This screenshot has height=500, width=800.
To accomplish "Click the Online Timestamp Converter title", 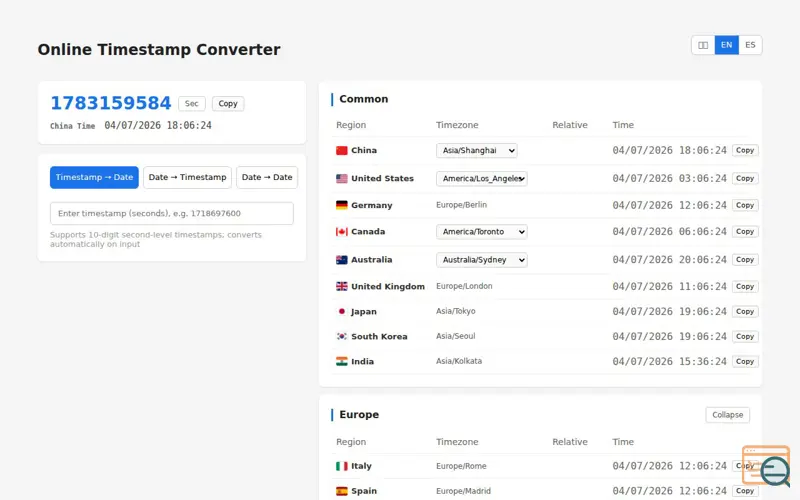I will click(159, 49).
